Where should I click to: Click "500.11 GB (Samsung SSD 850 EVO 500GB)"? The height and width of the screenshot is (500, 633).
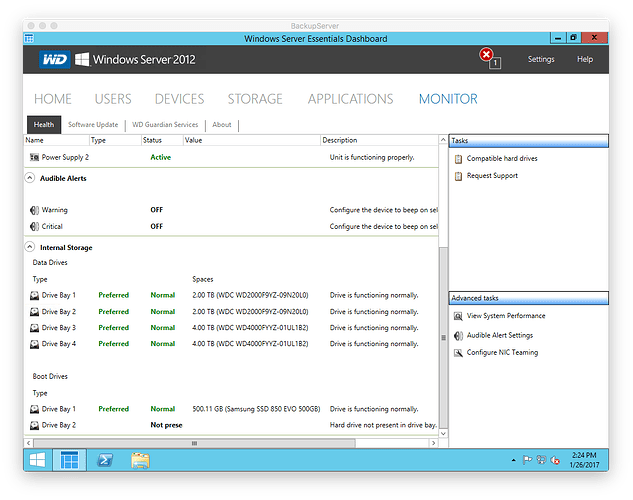click(x=256, y=409)
